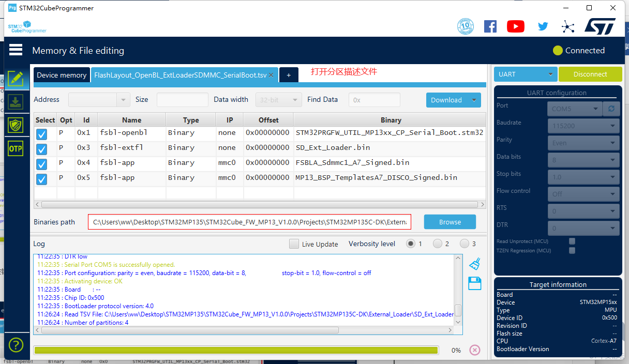Screen dimensions: 629x364
Task: Open the Flow control Off dropdown
Action: click(x=583, y=194)
